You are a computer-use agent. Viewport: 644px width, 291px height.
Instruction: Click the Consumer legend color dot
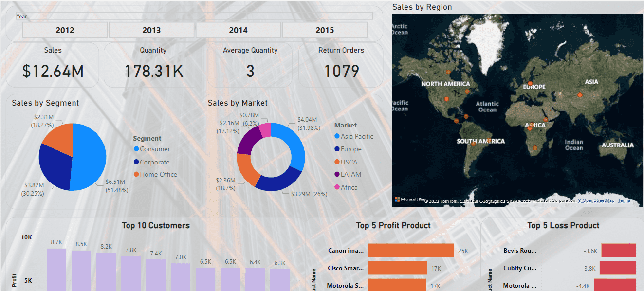tap(136, 149)
